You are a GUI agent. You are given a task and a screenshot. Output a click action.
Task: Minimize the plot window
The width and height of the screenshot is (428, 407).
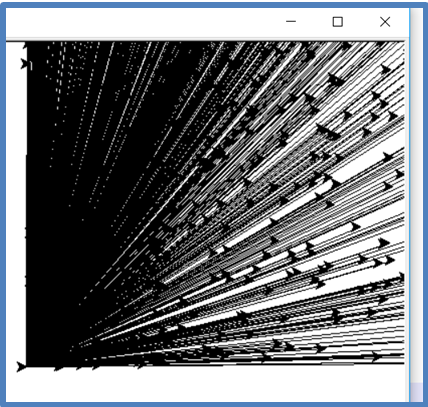click(291, 22)
